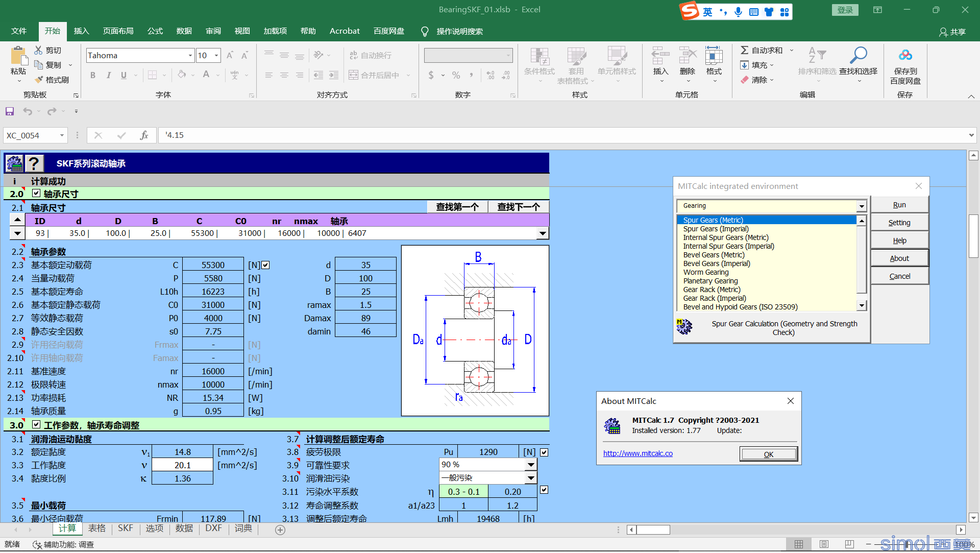Viewport: 980px width, 553px height.
Task: Click the Undo arrow icon
Action: pyautogui.click(x=28, y=111)
